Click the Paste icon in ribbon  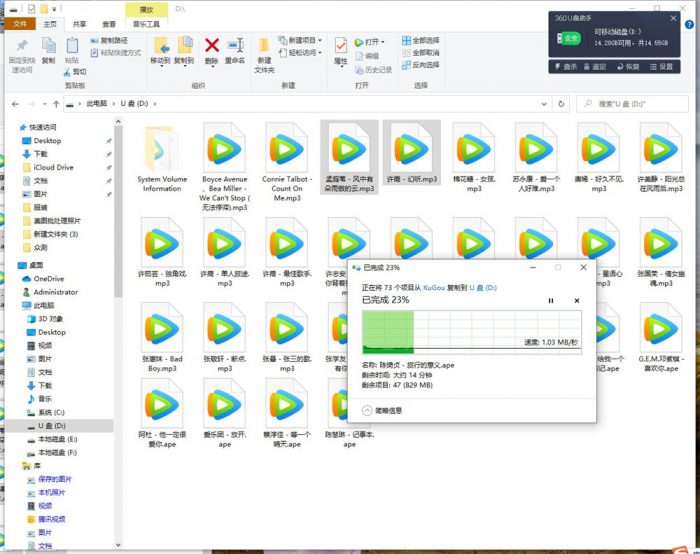pos(72,50)
